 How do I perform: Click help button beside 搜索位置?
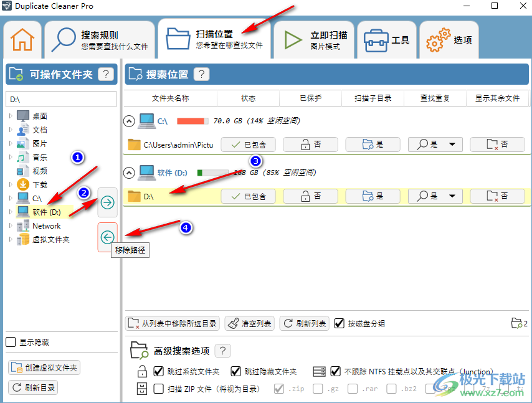point(202,74)
